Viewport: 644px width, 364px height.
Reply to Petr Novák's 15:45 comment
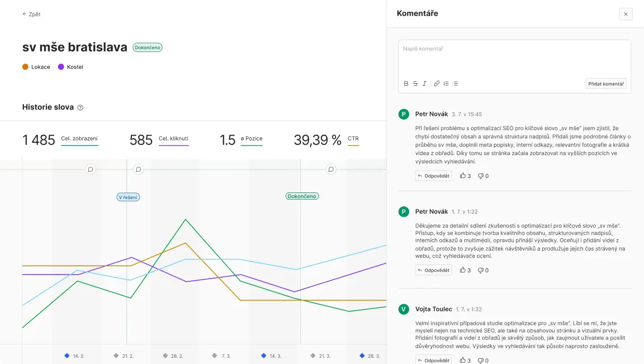pyautogui.click(x=434, y=176)
